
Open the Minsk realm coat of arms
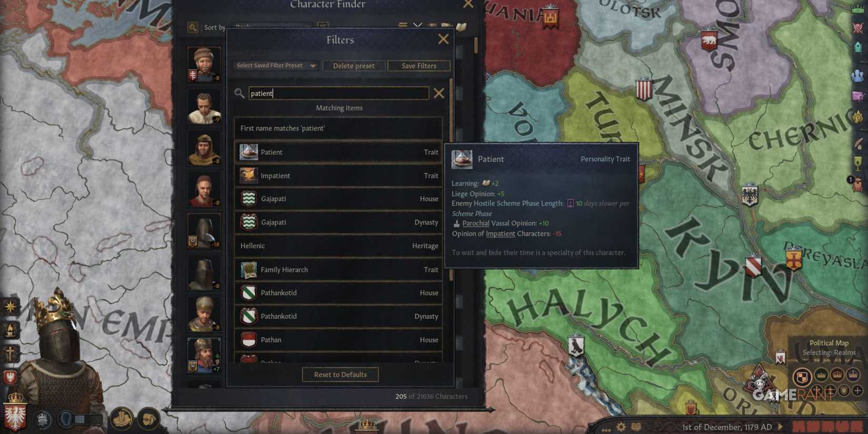tap(643, 89)
